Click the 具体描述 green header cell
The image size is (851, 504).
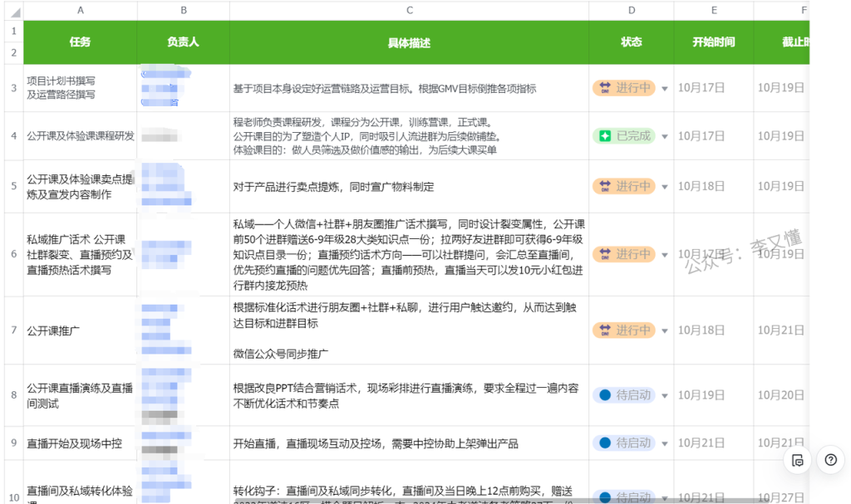(410, 42)
